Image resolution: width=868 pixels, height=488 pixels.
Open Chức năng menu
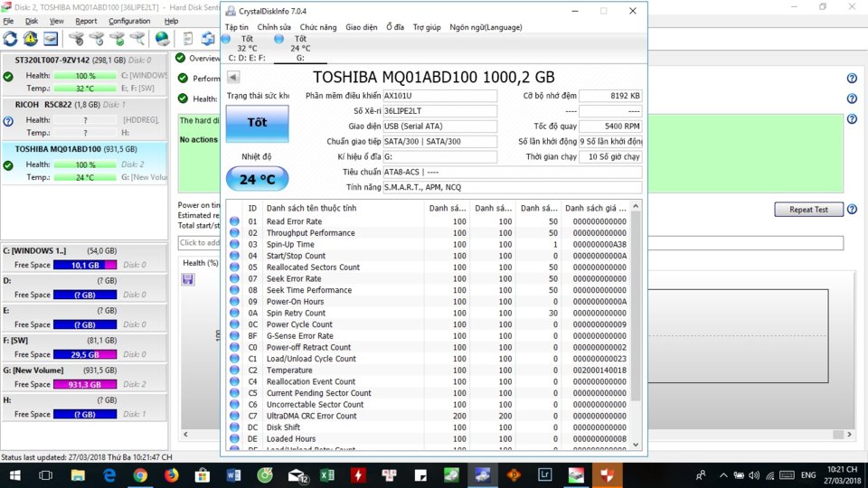pyautogui.click(x=318, y=27)
